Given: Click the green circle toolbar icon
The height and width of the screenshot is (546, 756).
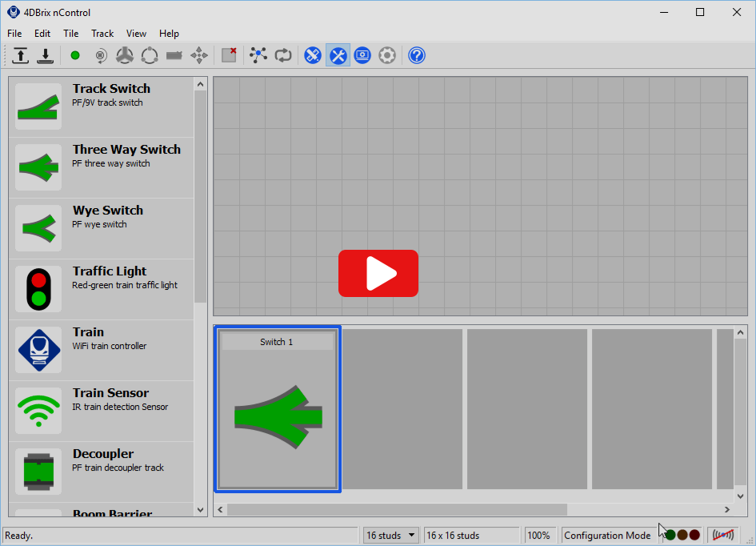Looking at the screenshot, I should click(74, 55).
